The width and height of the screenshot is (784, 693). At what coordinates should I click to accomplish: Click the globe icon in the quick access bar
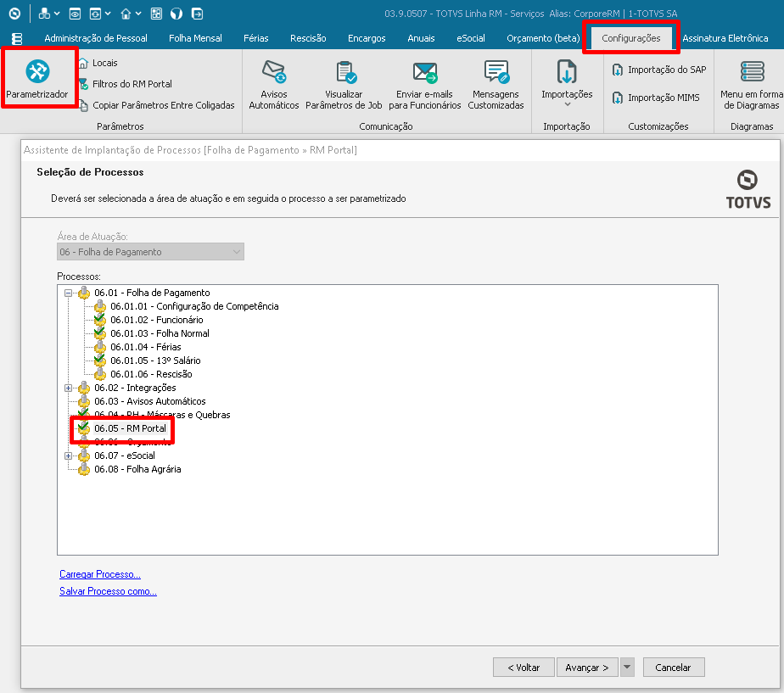click(x=176, y=14)
